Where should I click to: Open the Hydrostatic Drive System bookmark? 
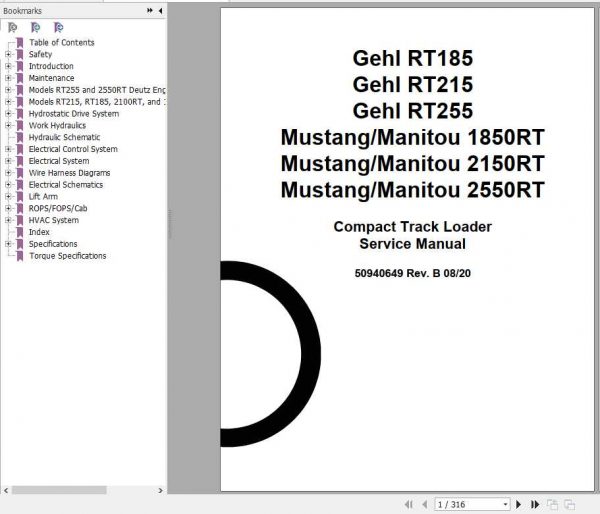click(x=74, y=114)
